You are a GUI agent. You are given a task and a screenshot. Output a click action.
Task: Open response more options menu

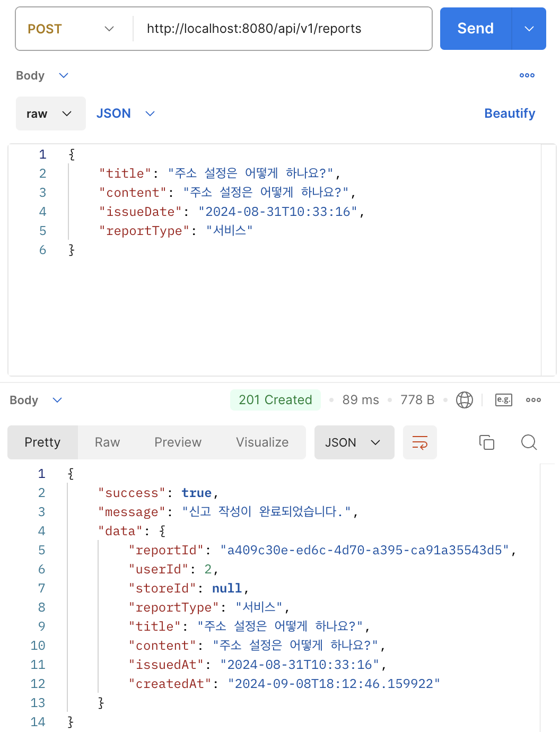pyautogui.click(x=533, y=400)
